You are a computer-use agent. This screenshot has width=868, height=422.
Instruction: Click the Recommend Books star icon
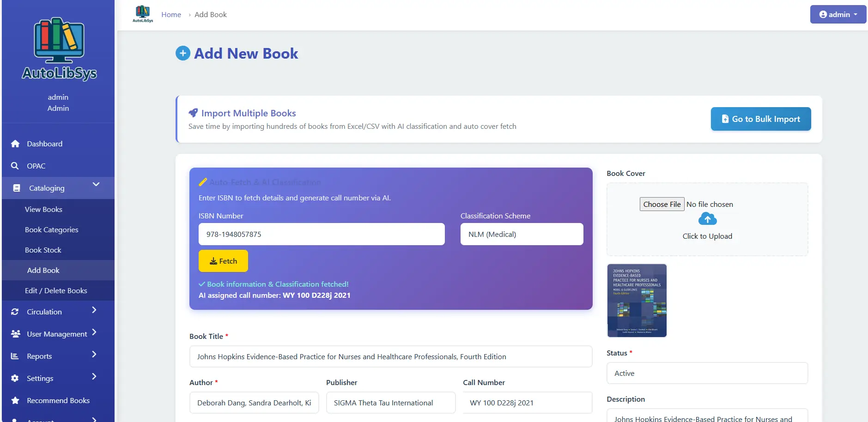coord(15,400)
